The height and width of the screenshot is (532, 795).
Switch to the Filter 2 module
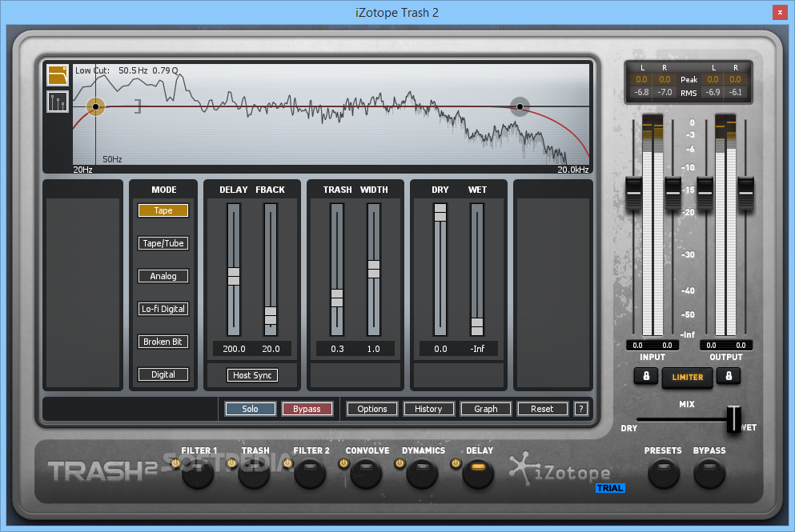(311, 474)
